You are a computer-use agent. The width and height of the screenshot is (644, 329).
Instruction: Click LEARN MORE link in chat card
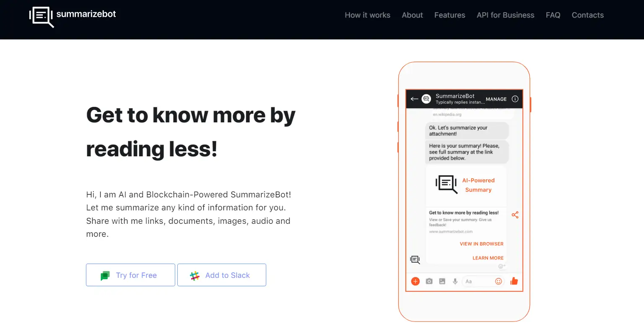point(488,258)
